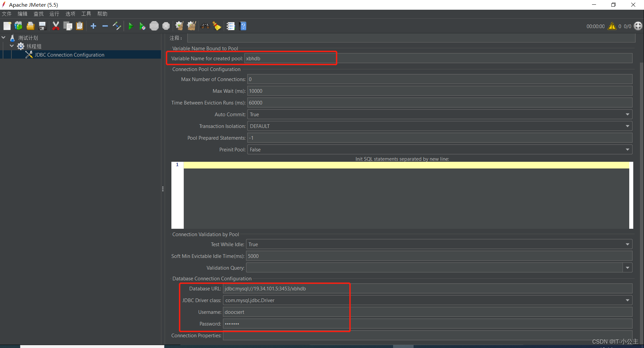
Task: Click the Max Wait (ms) field
Action: (440, 91)
